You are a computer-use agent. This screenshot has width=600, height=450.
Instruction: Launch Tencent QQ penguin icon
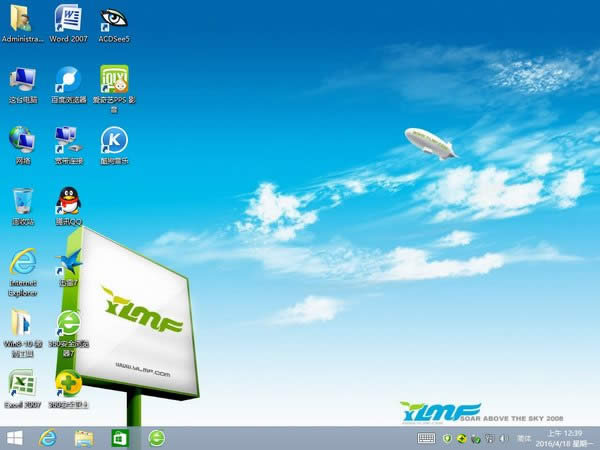coord(68,201)
